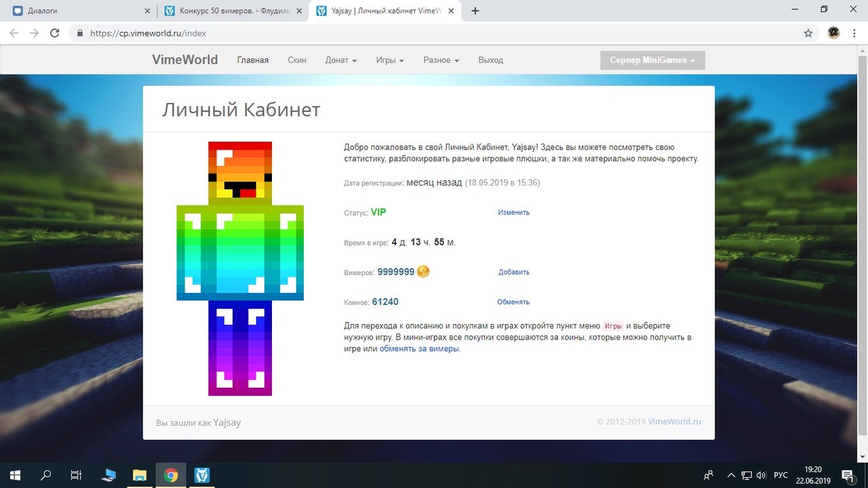Expand the Разное dropdown menu
This screenshot has height=488, width=868.
pos(441,60)
